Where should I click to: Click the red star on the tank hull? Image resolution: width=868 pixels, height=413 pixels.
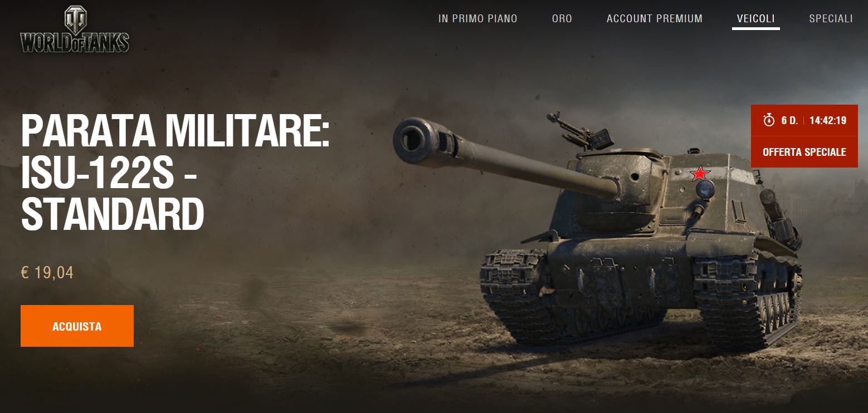[700, 174]
